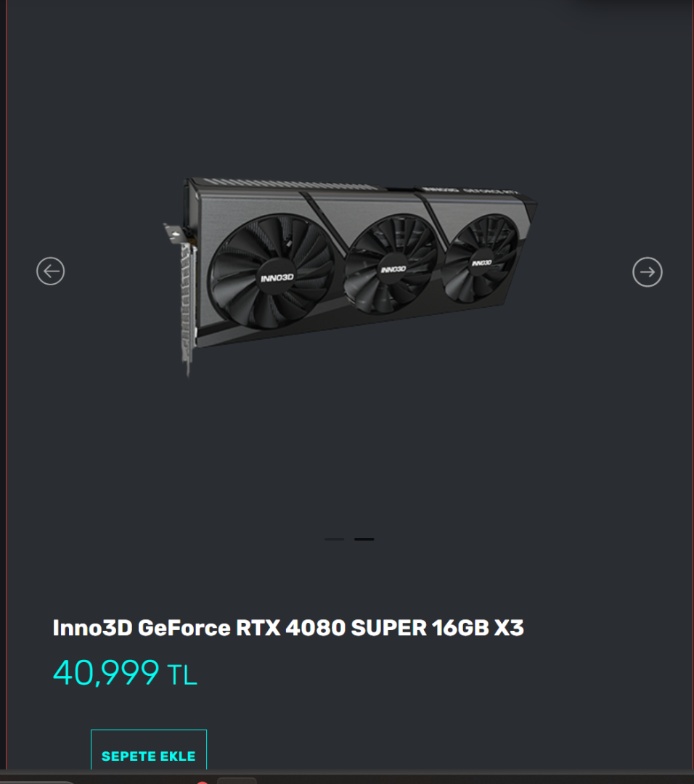Click the gray tab stub beside red dot

point(237,780)
